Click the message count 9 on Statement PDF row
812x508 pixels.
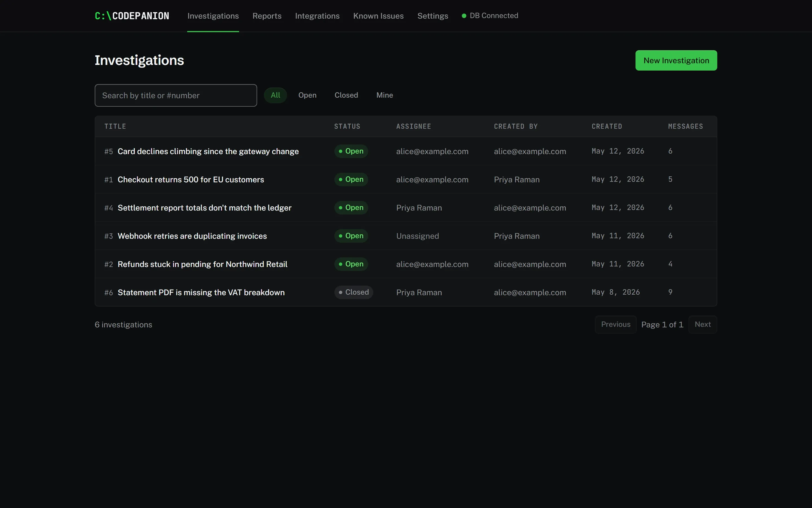tap(670, 292)
